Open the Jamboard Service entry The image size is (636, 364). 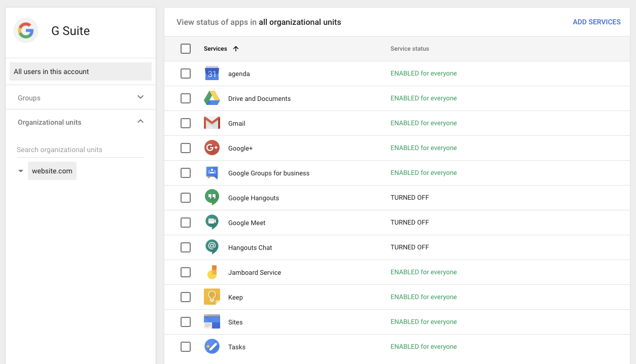pyautogui.click(x=255, y=273)
